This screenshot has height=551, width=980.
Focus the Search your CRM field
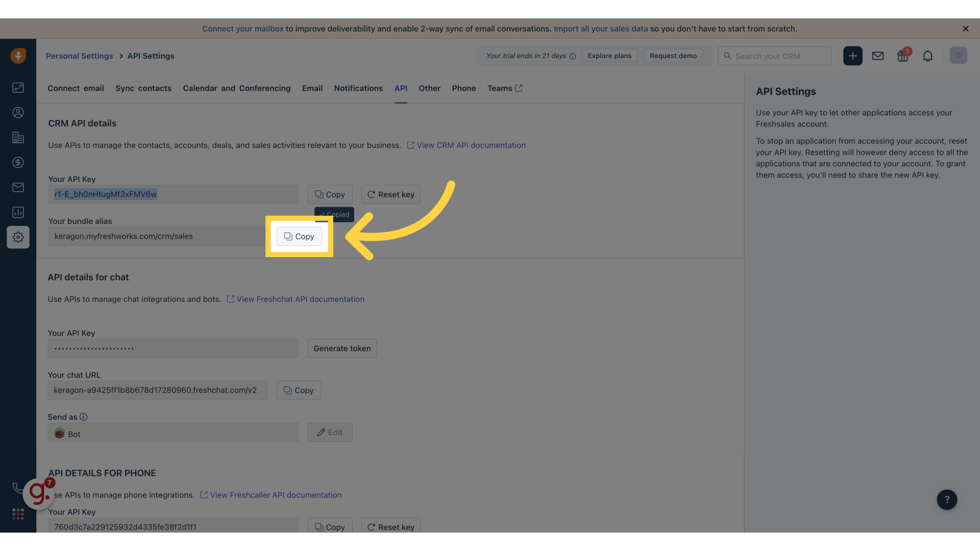[x=774, y=56]
